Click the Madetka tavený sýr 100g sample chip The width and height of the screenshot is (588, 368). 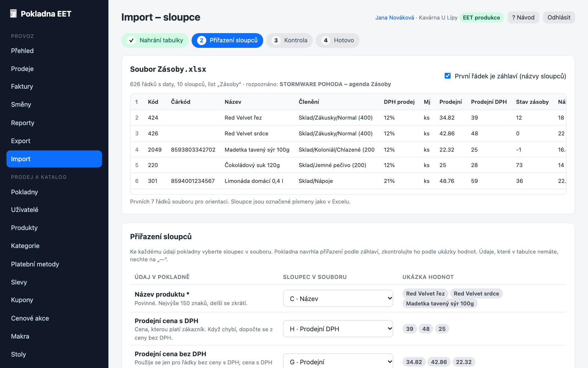coord(440,303)
